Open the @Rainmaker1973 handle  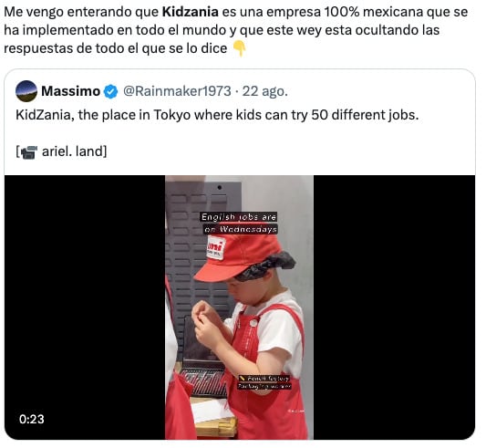pyautogui.click(x=177, y=91)
